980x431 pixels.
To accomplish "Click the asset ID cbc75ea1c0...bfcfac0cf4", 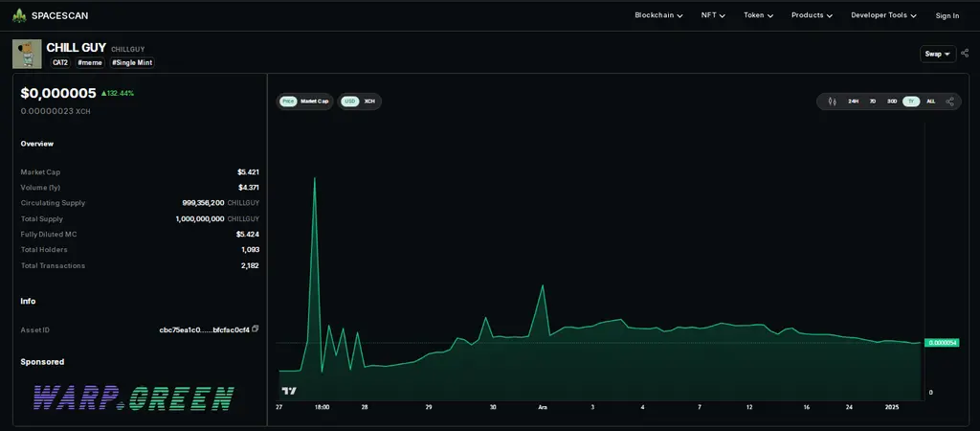I will (205, 329).
